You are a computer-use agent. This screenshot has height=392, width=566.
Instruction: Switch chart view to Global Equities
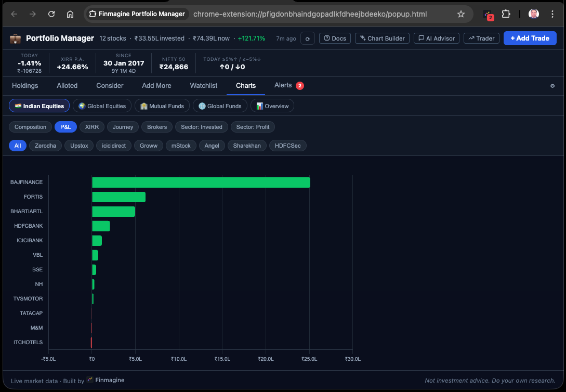pos(102,105)
